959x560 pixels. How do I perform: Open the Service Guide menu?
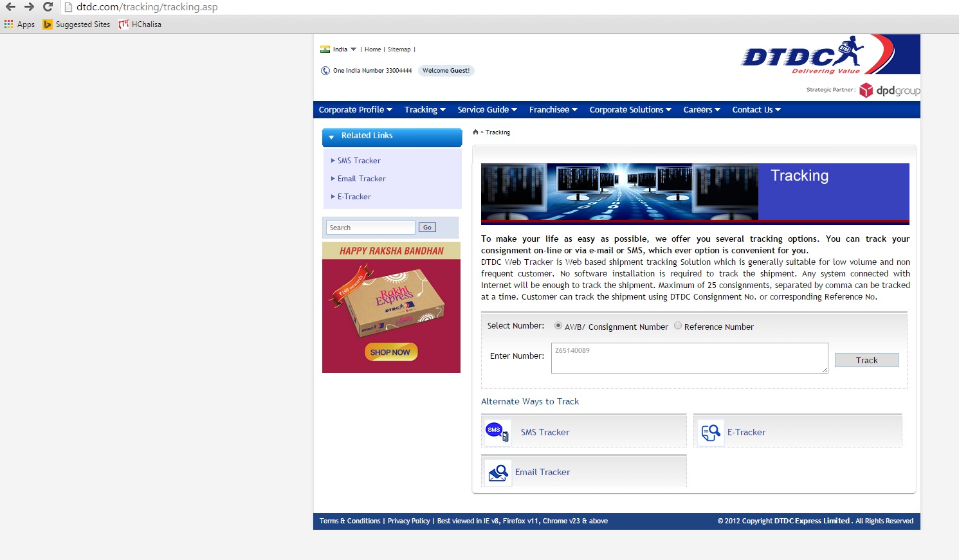[x=487, y=110]
